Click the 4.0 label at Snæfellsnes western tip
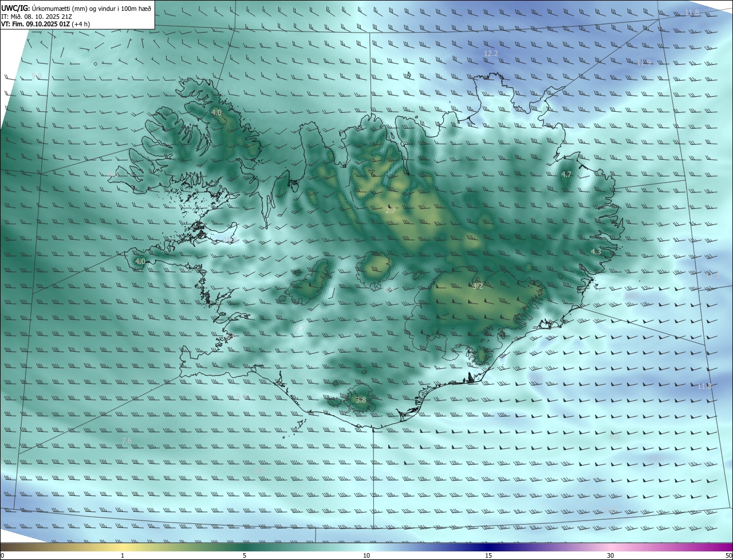Viewport: 733px width, 560px height. (140, 261)
